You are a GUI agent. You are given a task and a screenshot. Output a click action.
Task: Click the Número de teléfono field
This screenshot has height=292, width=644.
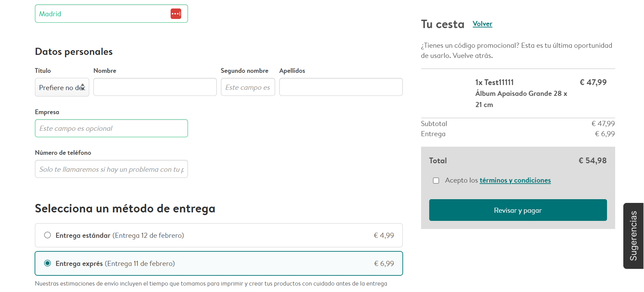tap(111, 169)
